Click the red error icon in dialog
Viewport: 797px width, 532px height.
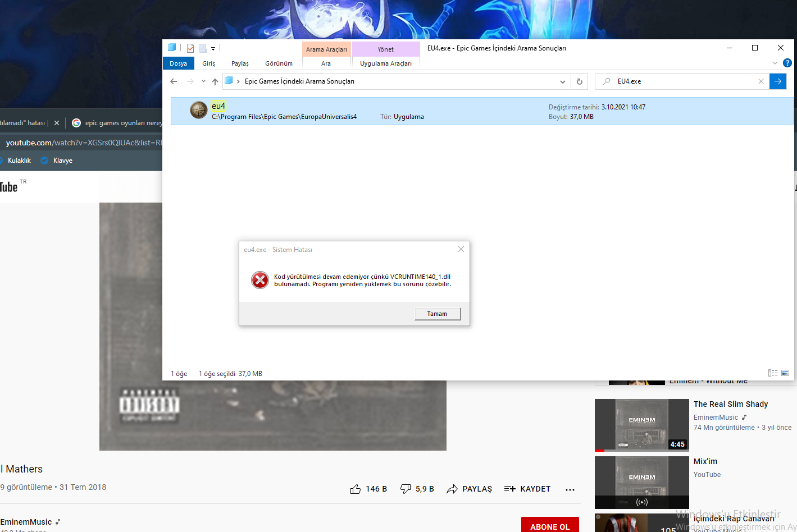[x=260, y=279]
